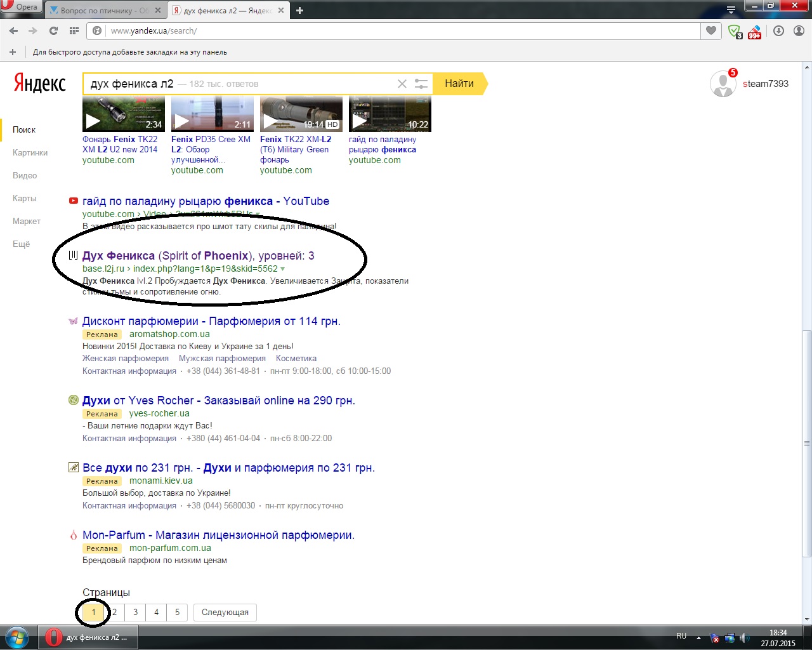Screen dimensions: 812x650
Task: Go back with the browser back arrow
Action: (13, 30)
